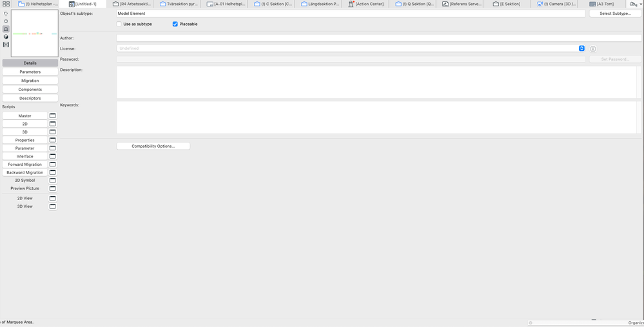This screenshot has width=644, height=327.
Task: Open Forward Migration script in separate window
Action: [53, 164]
